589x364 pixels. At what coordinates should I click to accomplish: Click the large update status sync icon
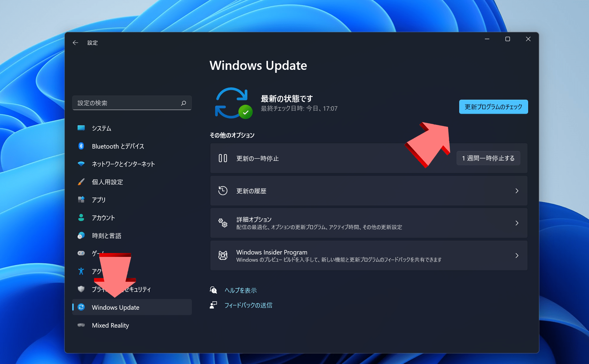click(x=234, y=103)
